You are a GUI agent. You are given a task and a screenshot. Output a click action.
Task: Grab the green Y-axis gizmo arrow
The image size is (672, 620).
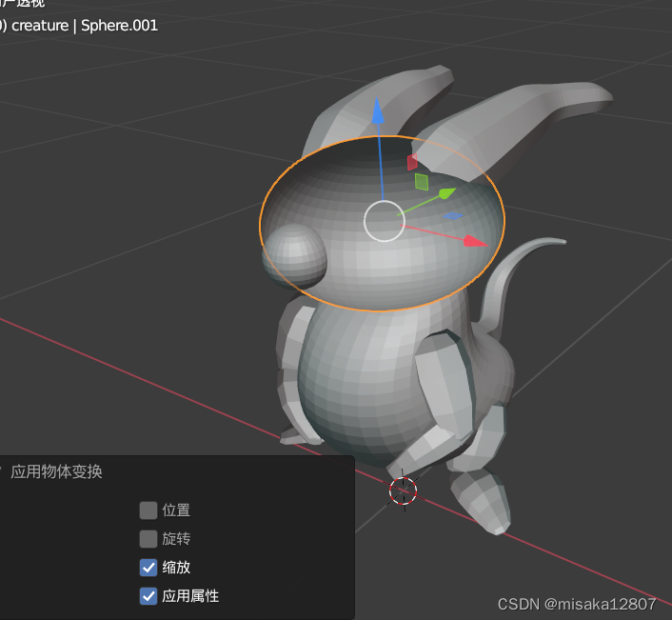coord(447,193)
